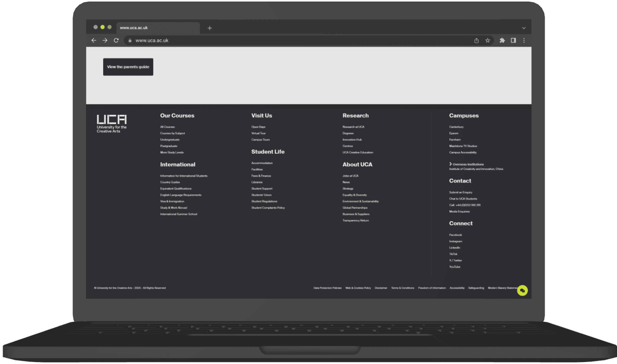
Task: Open the Maidstone TV Studios link
Action: click(463, 146)
